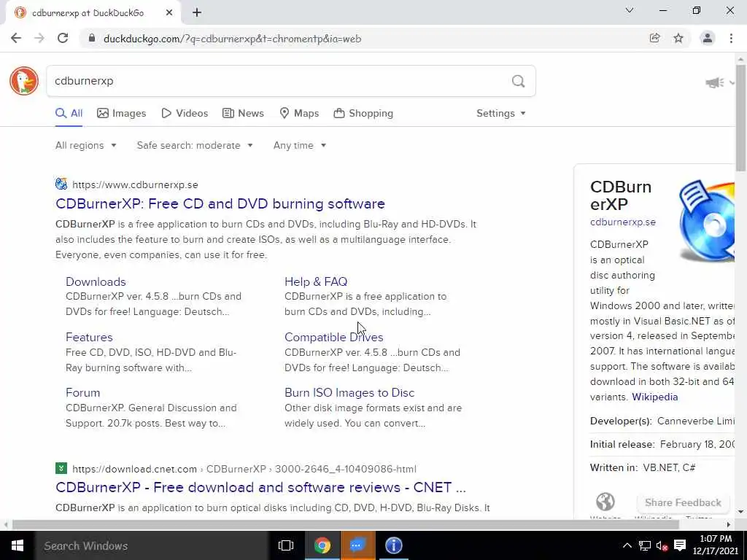Image resolution: width=747 pixels, height=560 pixels.
Task: Share this page via the share icon
Action: coord(654,38)
